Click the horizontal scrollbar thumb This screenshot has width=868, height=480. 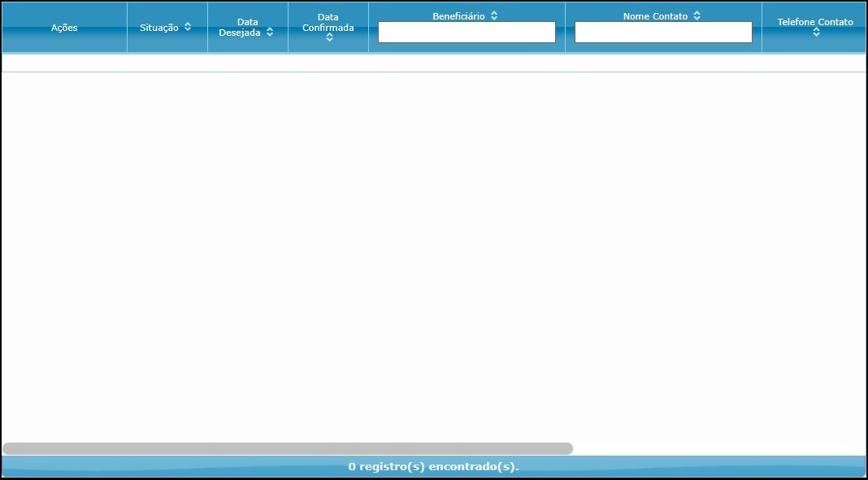tap(288, 448)
